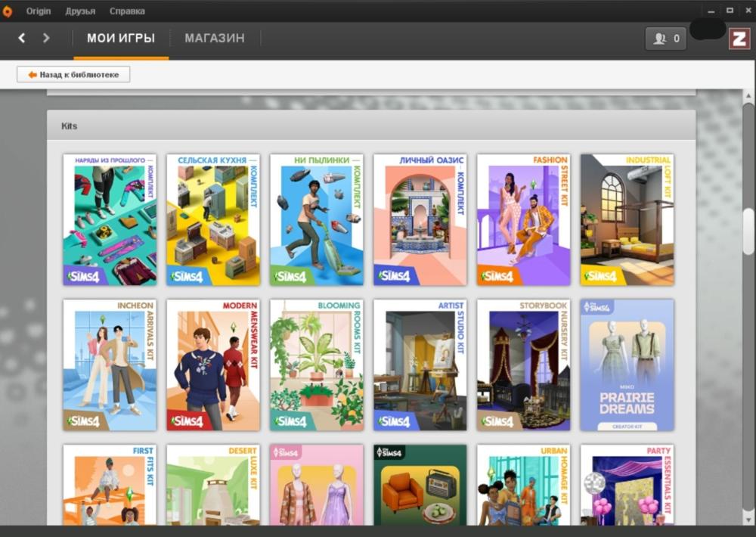This screenshot has height=537, width=756.
Task: Click Назад к библиотеке button
Action: point(73,74)
